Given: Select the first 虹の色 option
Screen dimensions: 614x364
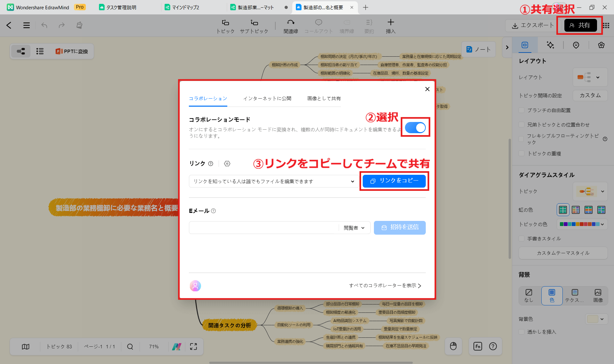Looking at the screenshot, I should pyautogui.click(x=563, y=210).
